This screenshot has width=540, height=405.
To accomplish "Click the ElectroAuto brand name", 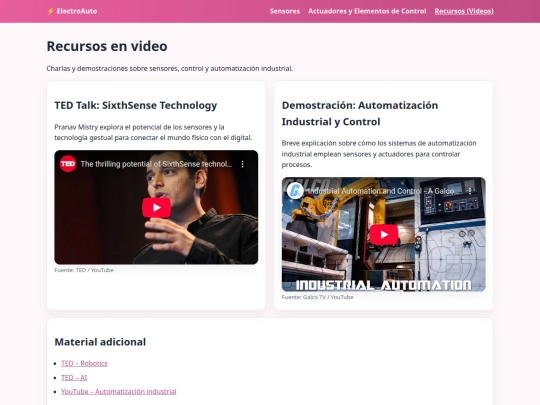I will coord(77,11).
